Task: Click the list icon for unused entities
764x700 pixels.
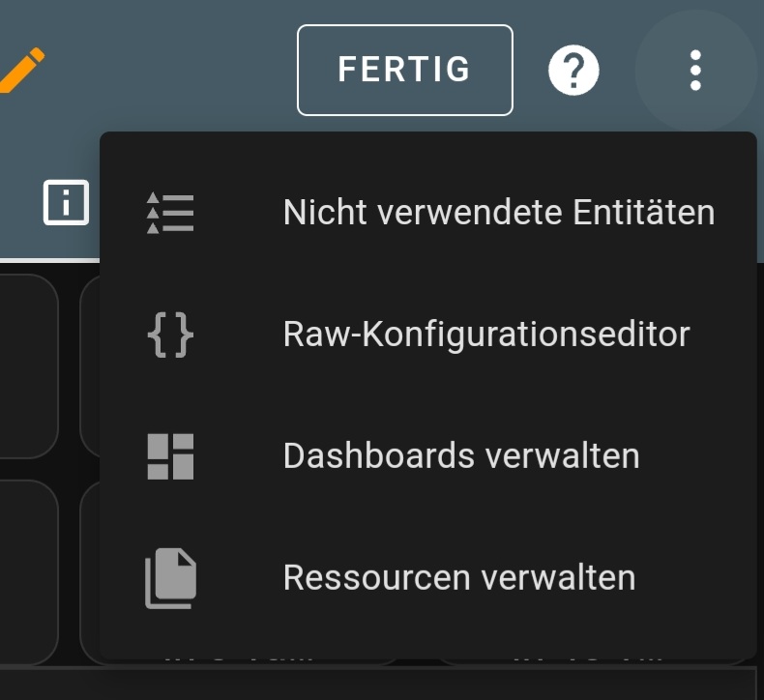Action: (x=170, y=213)
